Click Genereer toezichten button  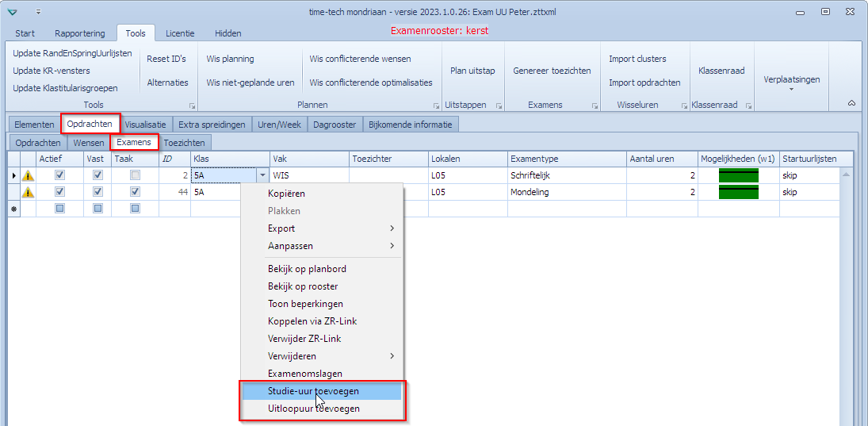click(x=552, y=71)
